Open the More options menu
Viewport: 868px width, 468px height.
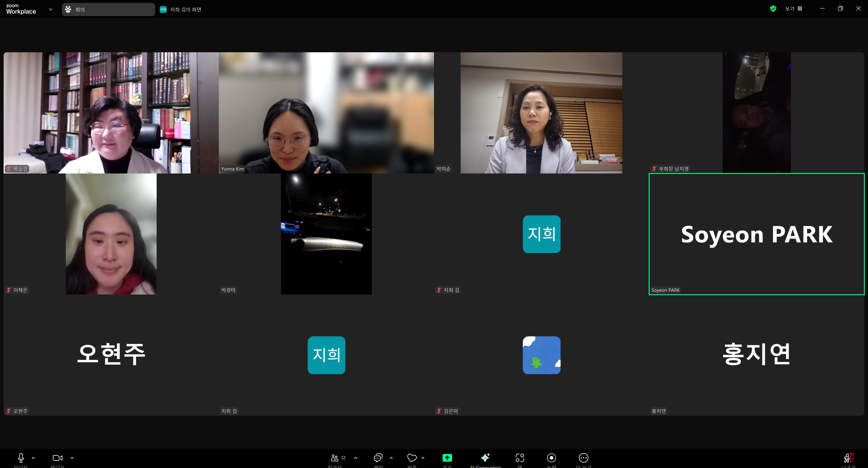coord(583,458)
